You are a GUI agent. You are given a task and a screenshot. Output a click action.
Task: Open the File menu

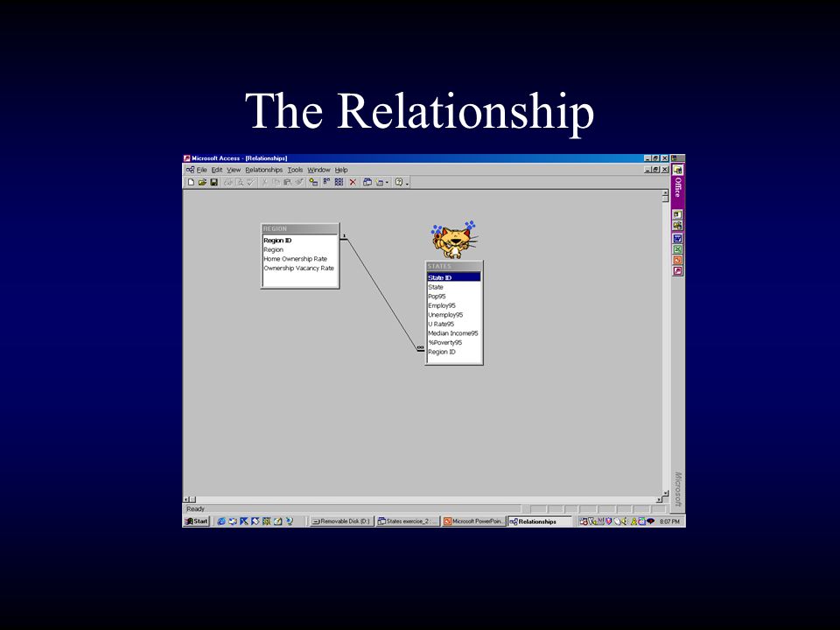(201, 170)
